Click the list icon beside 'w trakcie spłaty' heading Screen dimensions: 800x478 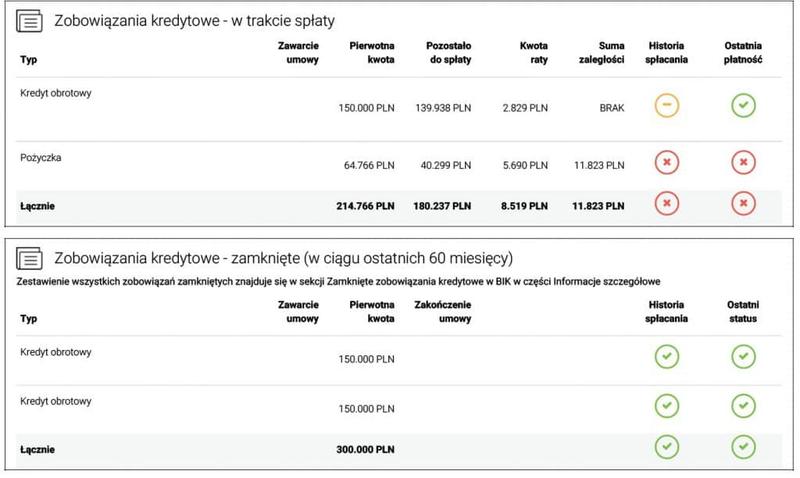tap(31, 20)
